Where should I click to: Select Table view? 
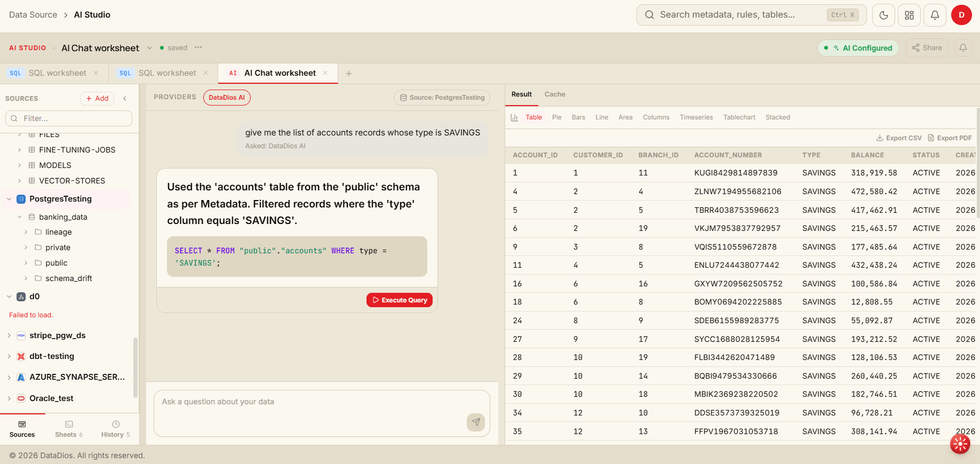[x=533, y=117]
